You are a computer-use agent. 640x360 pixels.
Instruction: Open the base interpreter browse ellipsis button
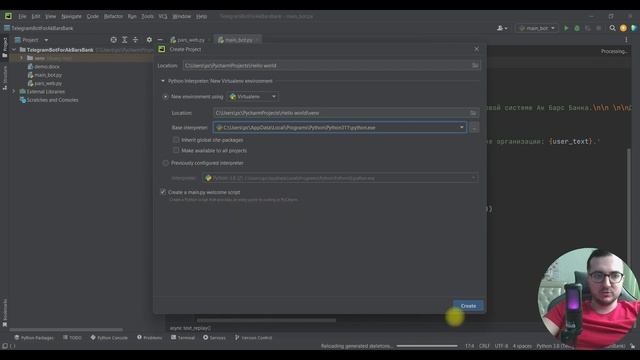coord(474,128)
